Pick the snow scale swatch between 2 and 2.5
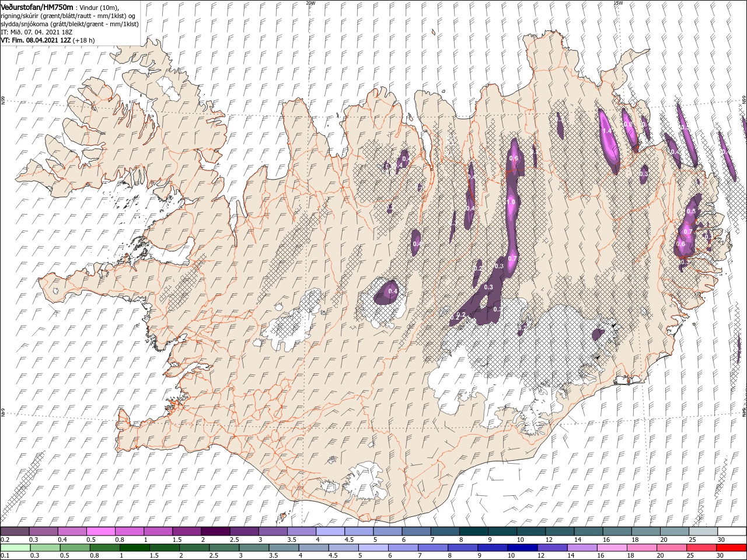 (x=215, y=531)
